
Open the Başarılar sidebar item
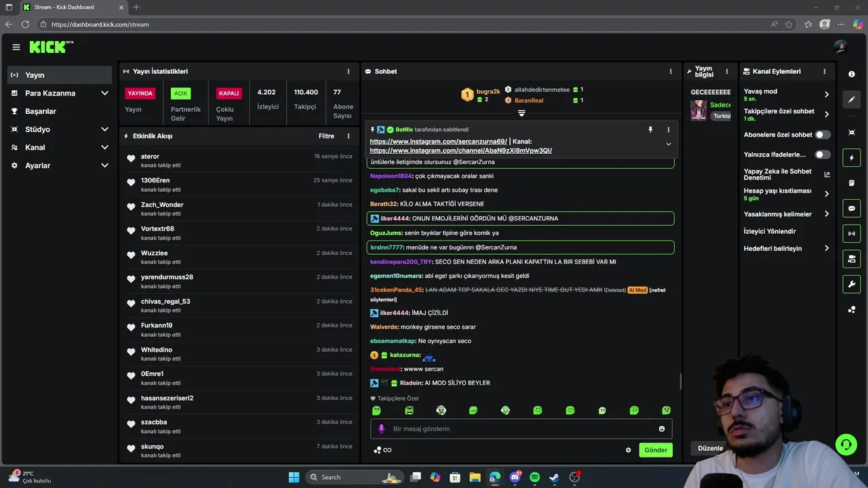point(60,111)
